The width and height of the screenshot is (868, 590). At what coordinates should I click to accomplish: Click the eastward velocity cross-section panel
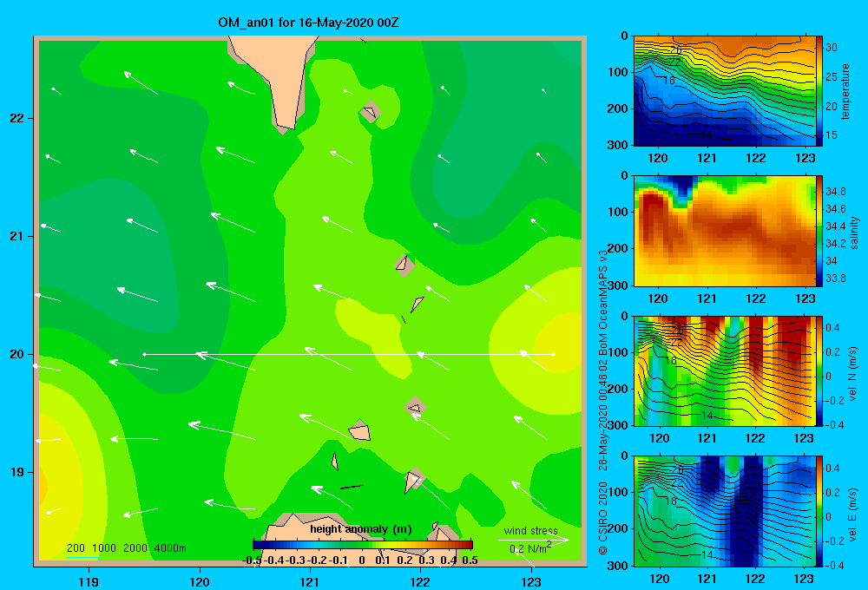pos(725,511)
